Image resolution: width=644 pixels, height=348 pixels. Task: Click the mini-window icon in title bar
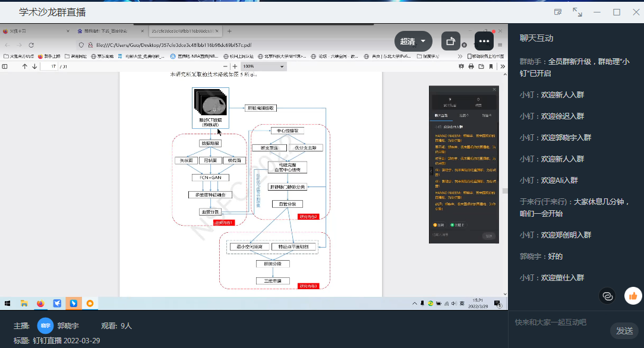[558, 12]
